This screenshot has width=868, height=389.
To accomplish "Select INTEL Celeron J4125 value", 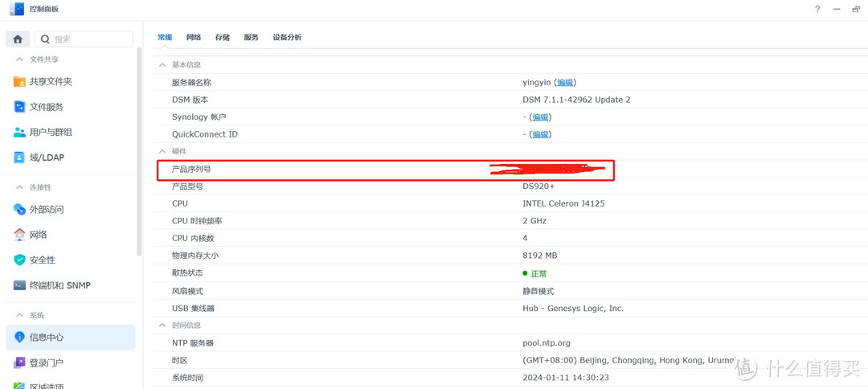I will [563, 203].
